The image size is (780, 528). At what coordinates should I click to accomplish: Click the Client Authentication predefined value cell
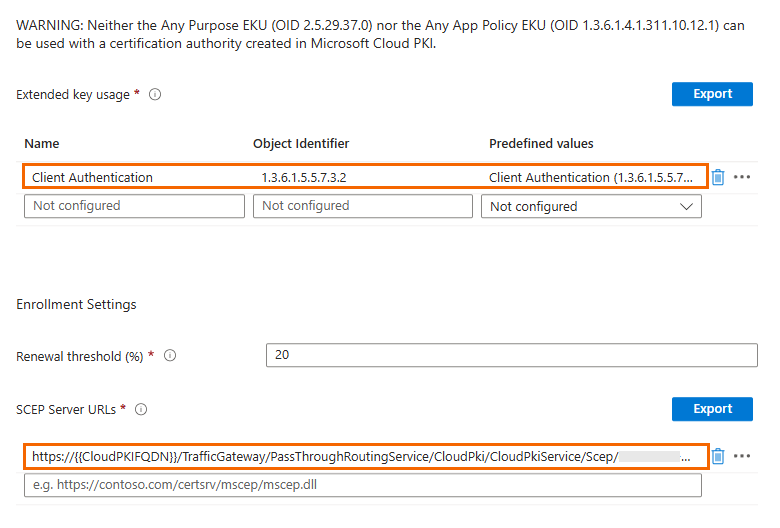pos(588,178)
